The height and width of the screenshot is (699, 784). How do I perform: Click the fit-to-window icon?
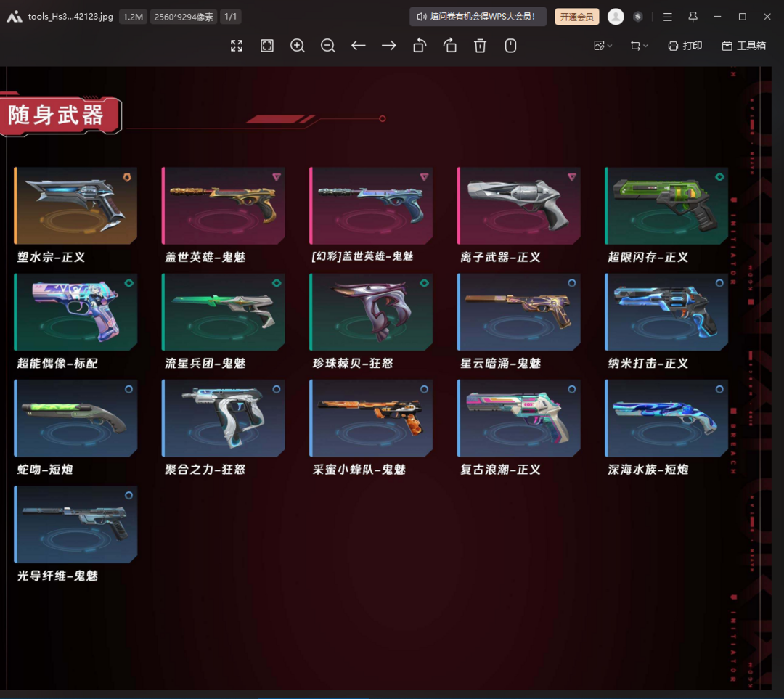click(x=267, y=46)
